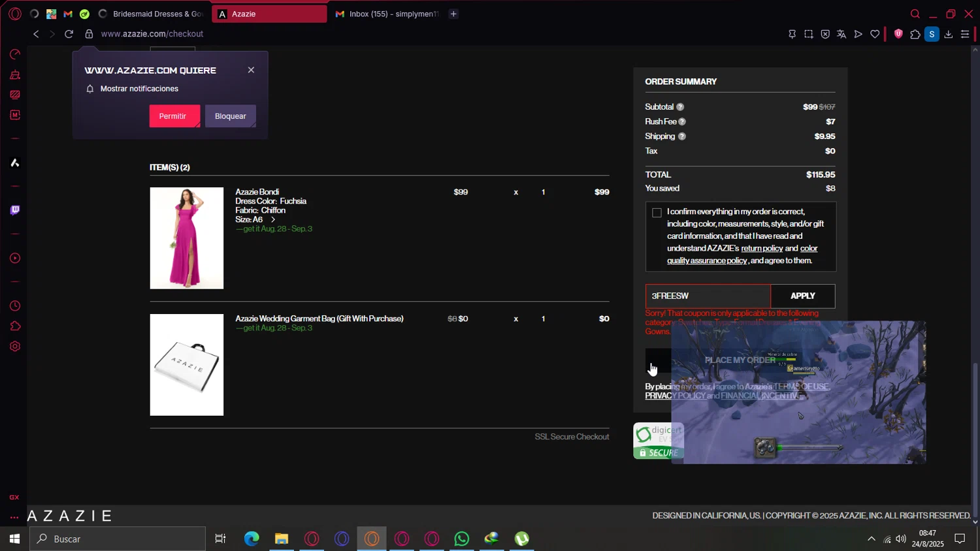Screen dimensions: 980x551
Task: Select the Azazie tab
Action: tap(269, 14)
